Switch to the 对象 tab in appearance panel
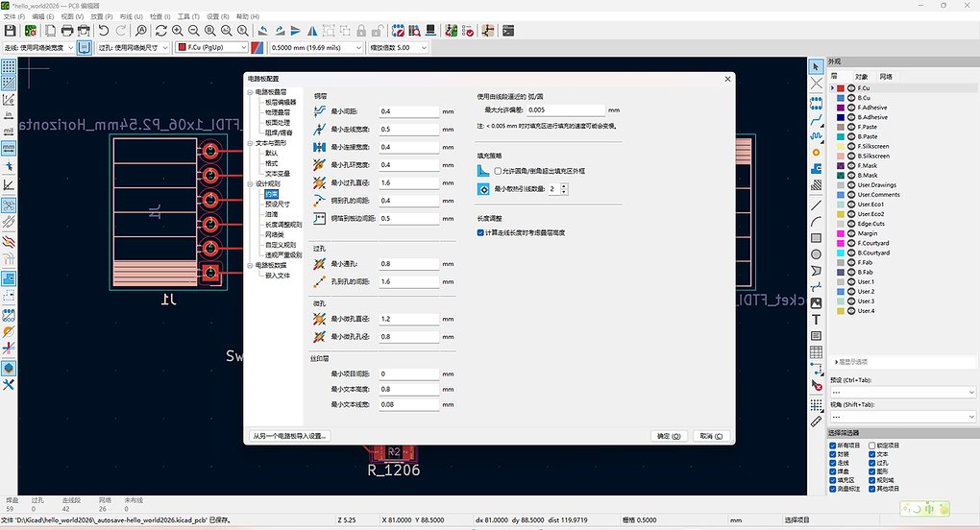 coord(861,77)
